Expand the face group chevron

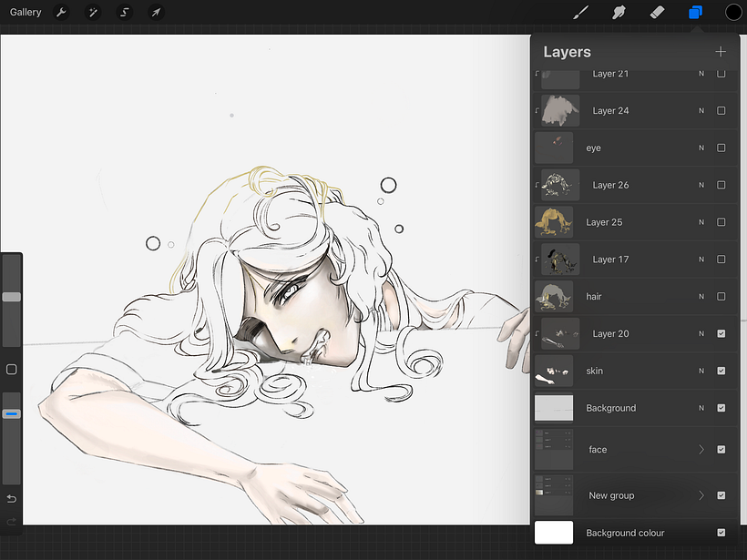pyautogui.click(x=701, y=449)
